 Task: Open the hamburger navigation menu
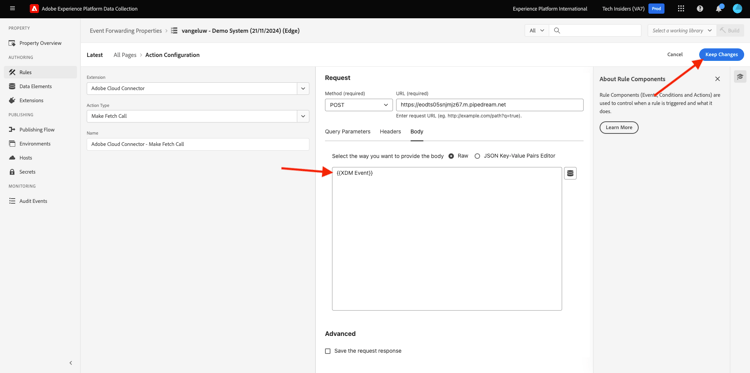12,9
